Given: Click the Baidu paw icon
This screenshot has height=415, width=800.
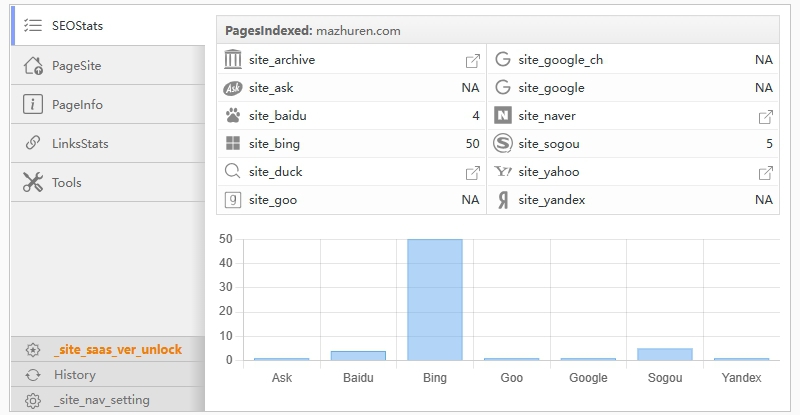Looking at the screenshot, I should [233, 116].
